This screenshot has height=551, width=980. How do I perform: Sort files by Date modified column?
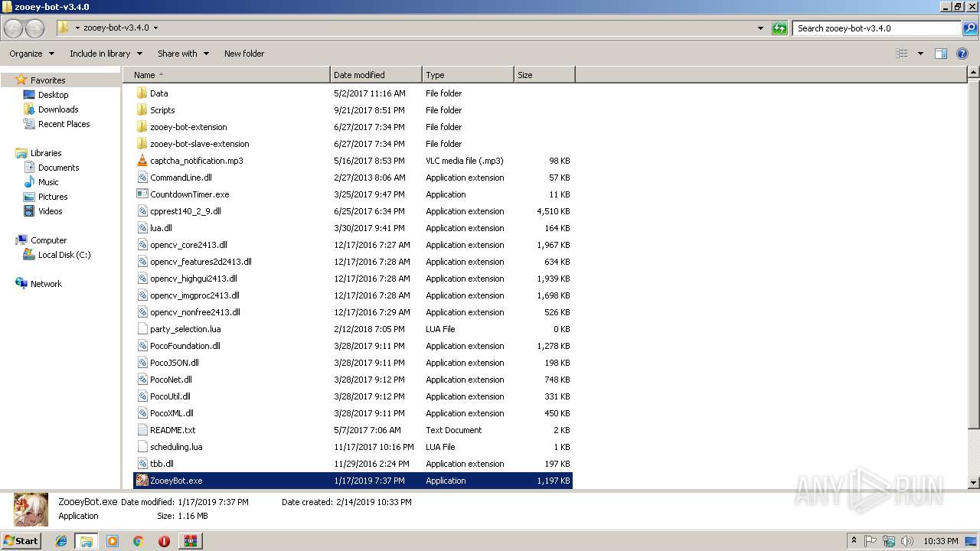pos(376,75)
